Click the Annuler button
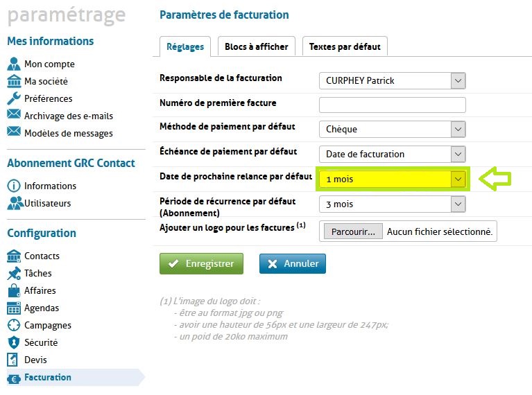Image resolution: width=532 pixels, height=395 pixels. tap(292, 264)
